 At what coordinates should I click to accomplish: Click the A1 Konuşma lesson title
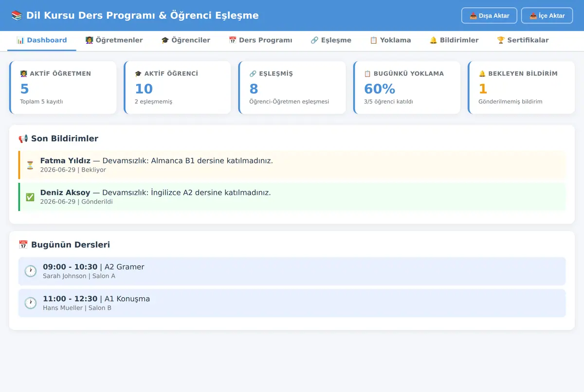127,299
